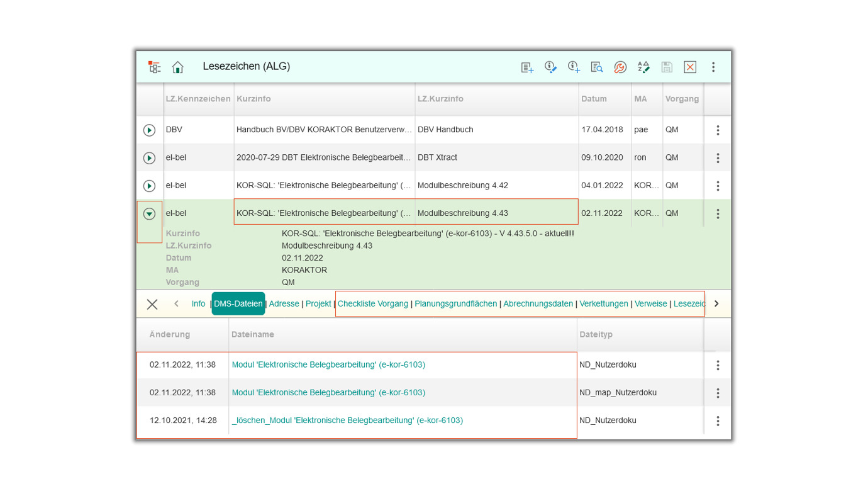Click the orange wrench tool icon
This screenshot has width=868, height=491.
click(620, 67)
